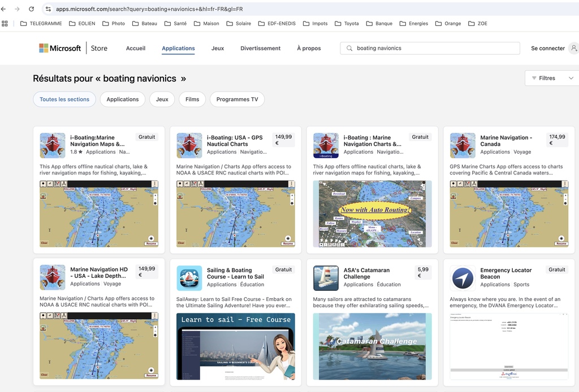Select the Toutes les sections filter chip
The image size is (579, 392).
64,99
